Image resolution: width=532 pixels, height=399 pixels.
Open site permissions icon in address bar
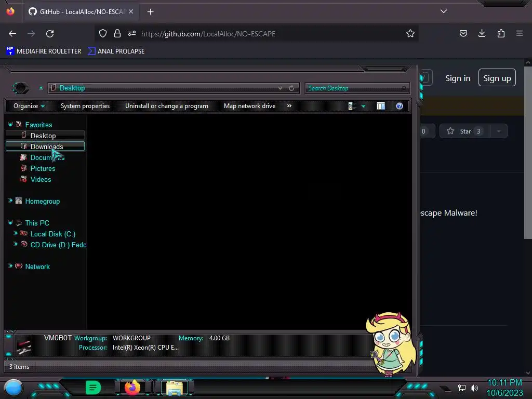pos(132,33)
